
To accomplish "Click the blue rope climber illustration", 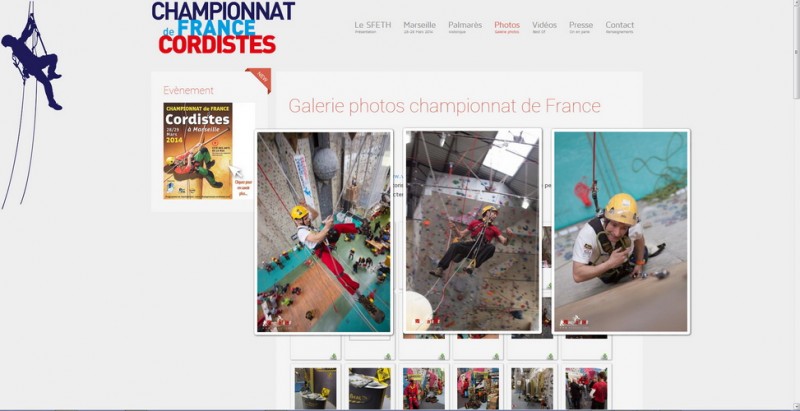I will pos(32,105).
